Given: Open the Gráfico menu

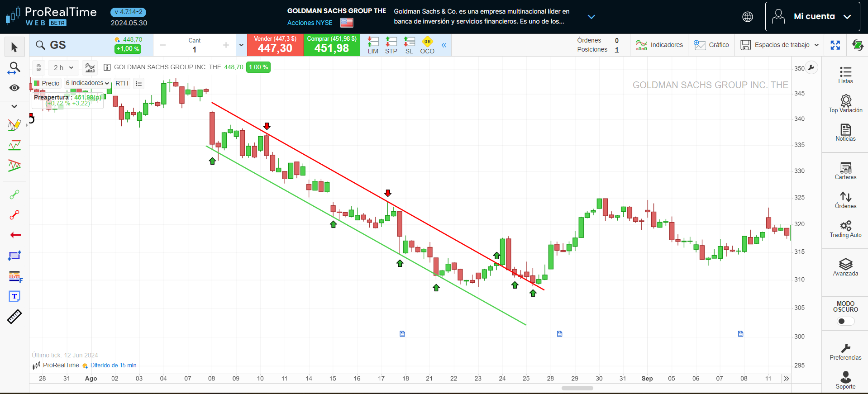Looking at the screenshot, I should tap(711, 45).
